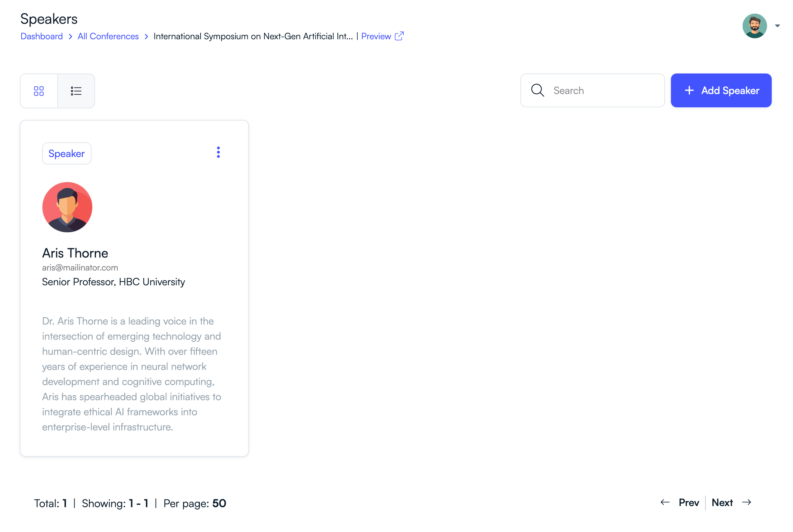Click the Search speakers input field

(605, 90)
